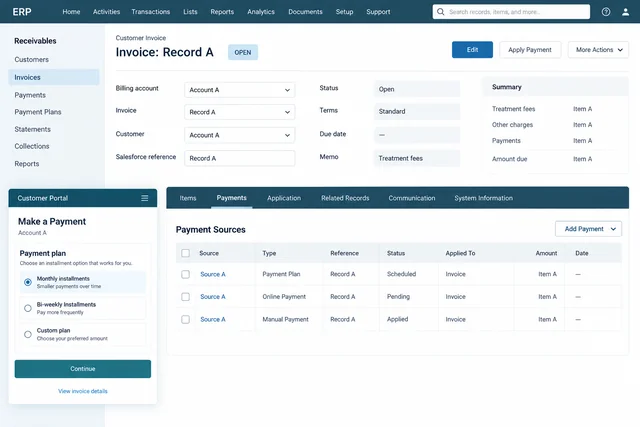Click the Applied status cell
The width and height of the screenshot is (640, 427).
(397, 319)
